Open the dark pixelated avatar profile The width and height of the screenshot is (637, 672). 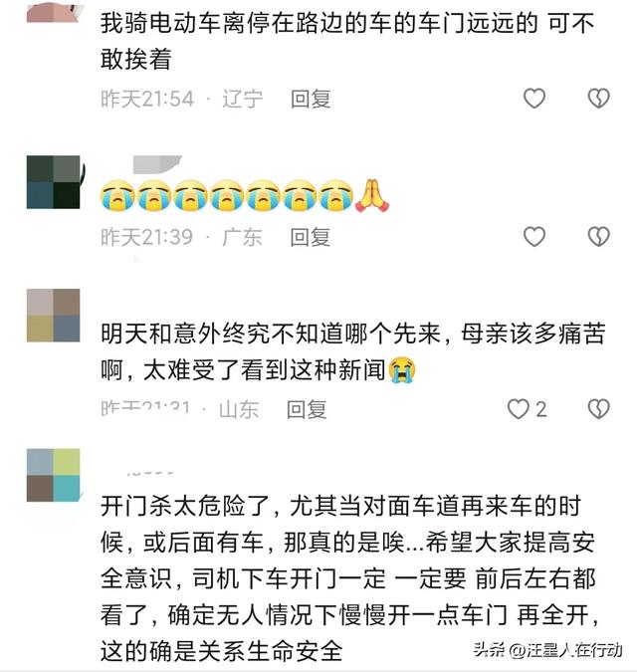54,182
